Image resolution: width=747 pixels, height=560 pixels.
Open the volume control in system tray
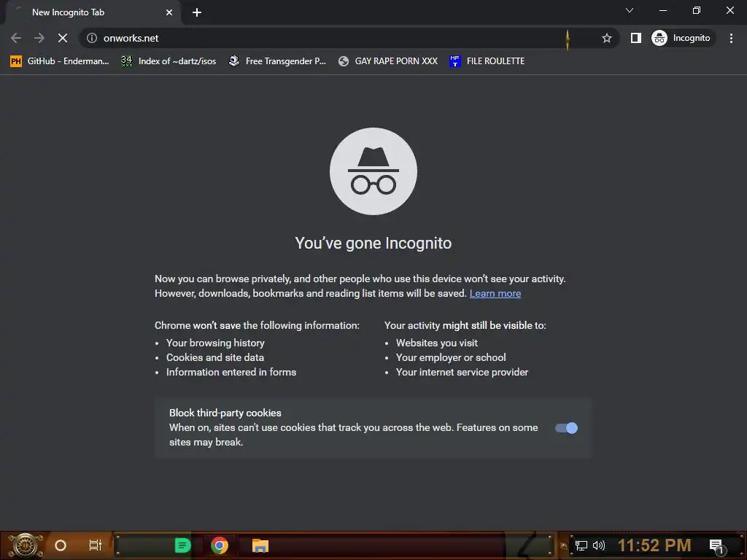click(599, 545)
